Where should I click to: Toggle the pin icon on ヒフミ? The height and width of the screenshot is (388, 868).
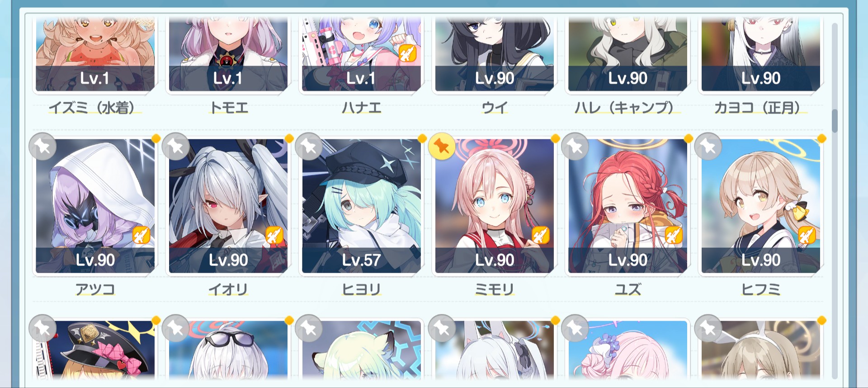point(708,147)
